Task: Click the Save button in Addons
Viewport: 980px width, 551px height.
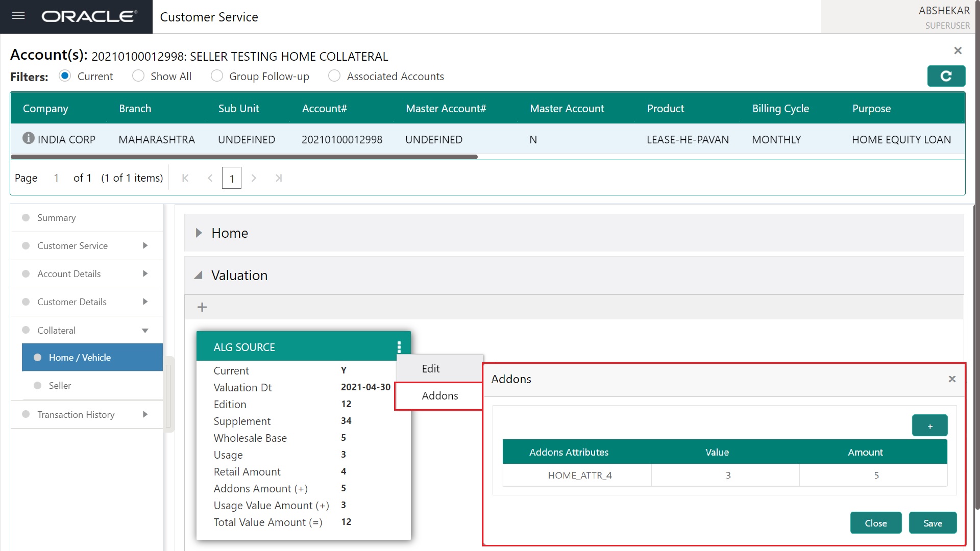Action: point(933,523)
